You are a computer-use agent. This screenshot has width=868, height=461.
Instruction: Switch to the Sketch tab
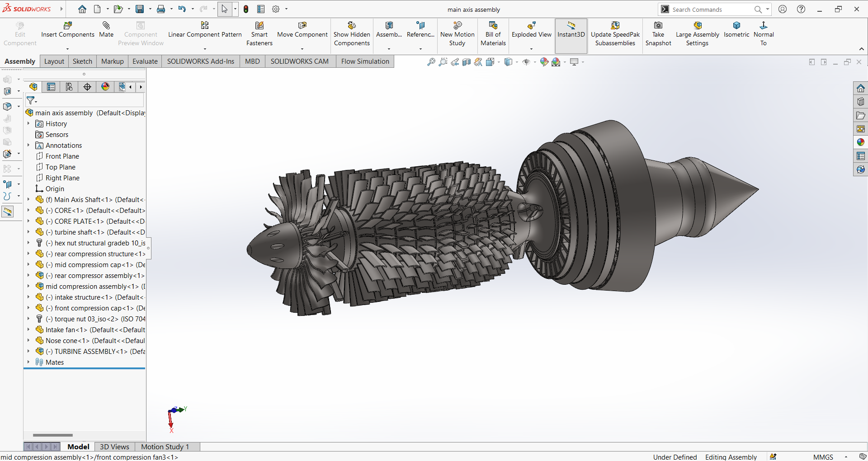(x=82, y=61)
